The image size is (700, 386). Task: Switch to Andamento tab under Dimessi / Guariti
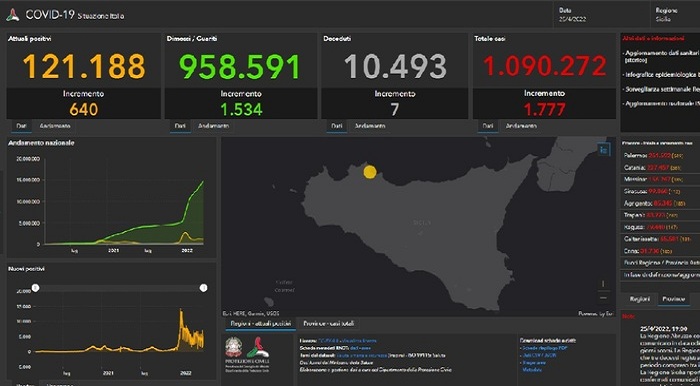point(213,126)
